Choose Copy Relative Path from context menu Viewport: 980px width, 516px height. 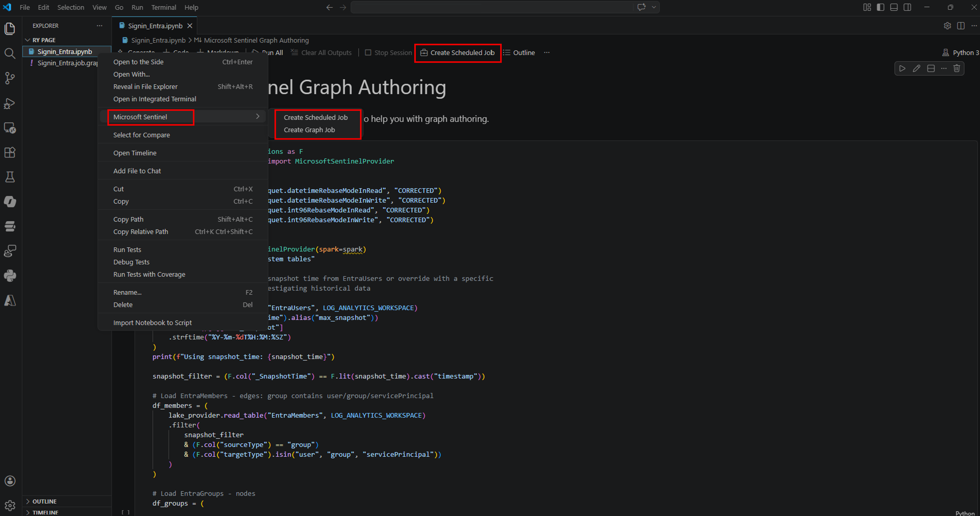point(141,232)
